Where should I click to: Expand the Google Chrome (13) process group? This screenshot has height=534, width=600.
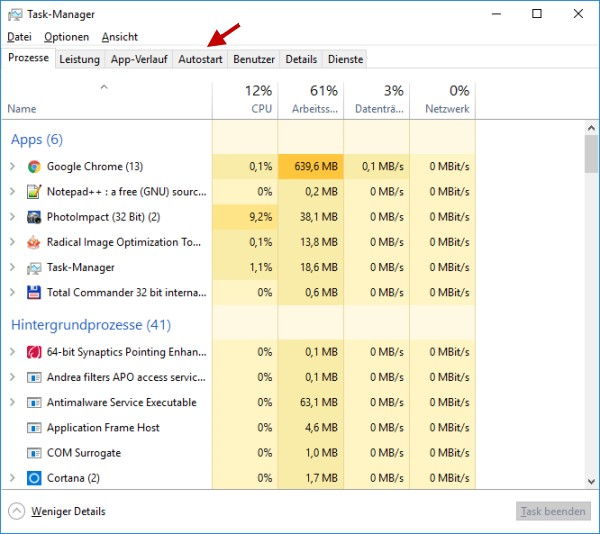[x=12, y=166]
